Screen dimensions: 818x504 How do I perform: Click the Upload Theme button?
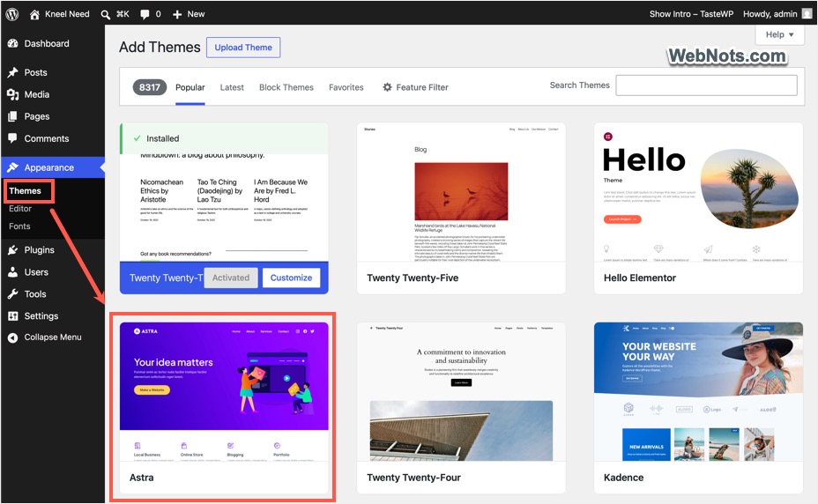point(243,48)
